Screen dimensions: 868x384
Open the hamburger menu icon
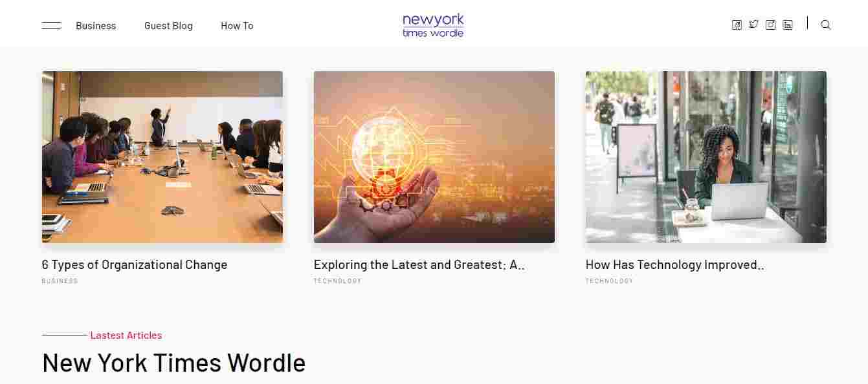[x=51, y=26]
